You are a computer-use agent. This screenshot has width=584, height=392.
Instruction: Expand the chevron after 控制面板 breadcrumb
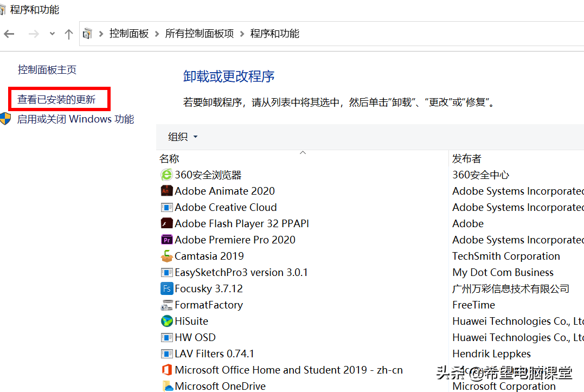point(157,34)
